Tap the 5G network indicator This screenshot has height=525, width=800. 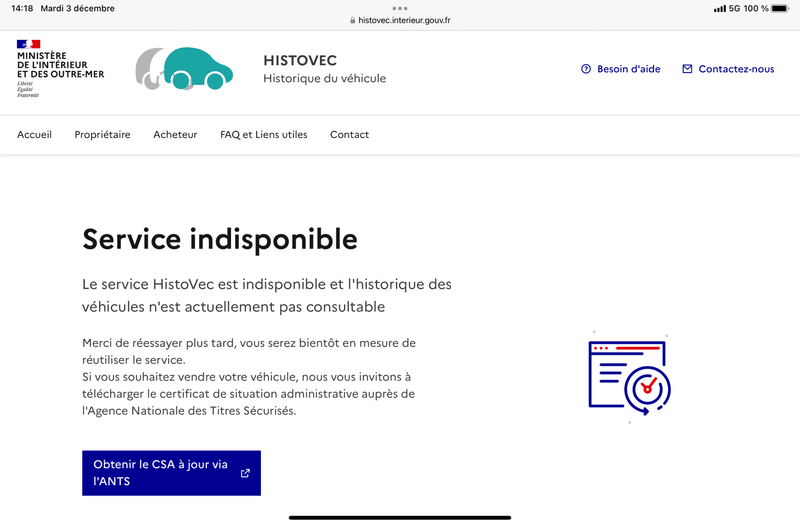tap(734, 9)
